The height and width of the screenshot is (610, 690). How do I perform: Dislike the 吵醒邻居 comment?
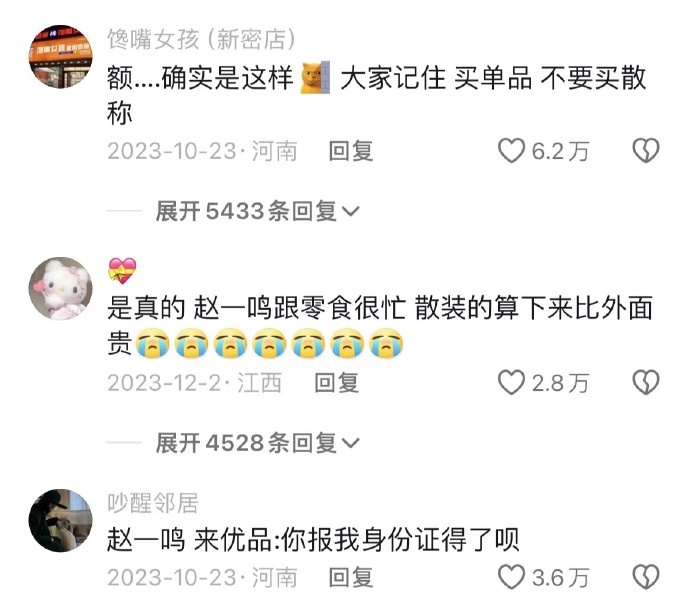click(646, 577)
